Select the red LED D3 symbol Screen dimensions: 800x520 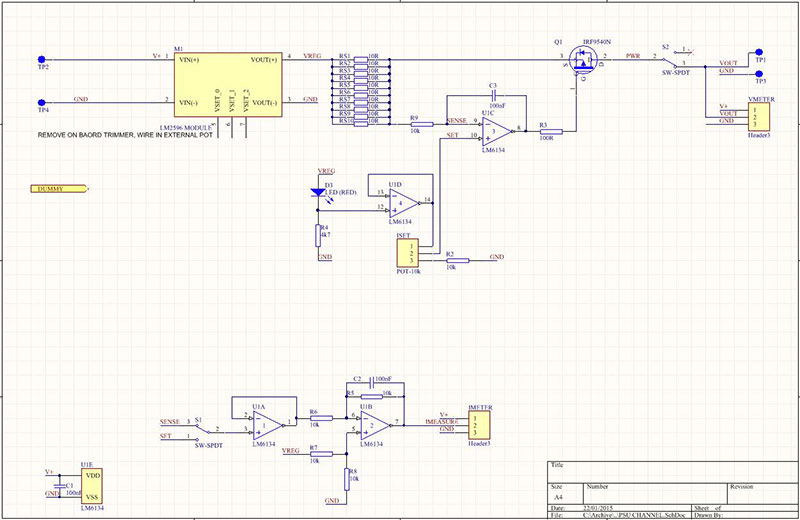pos(318,192)
